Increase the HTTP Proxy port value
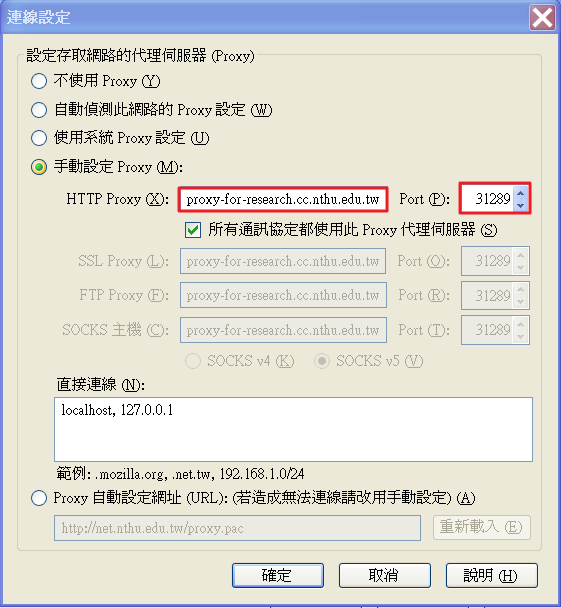This screenshot has width=561, height=608. click(x=520, y=193)
